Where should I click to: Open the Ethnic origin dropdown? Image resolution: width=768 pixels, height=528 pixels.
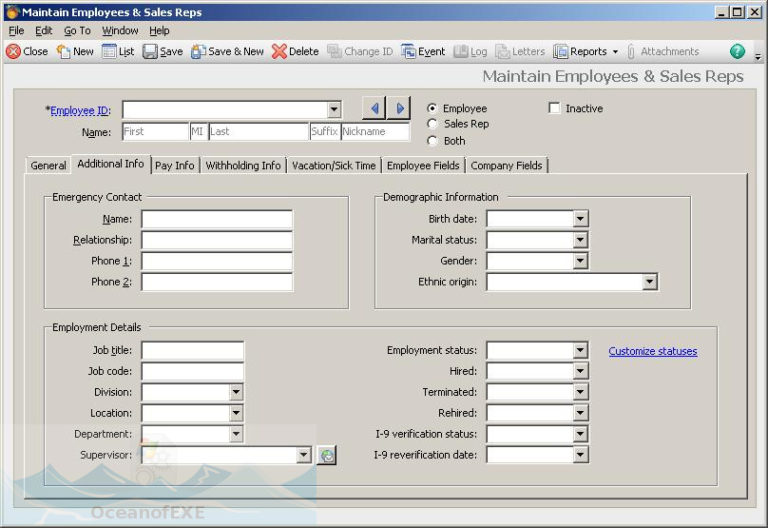click(649, 282)
